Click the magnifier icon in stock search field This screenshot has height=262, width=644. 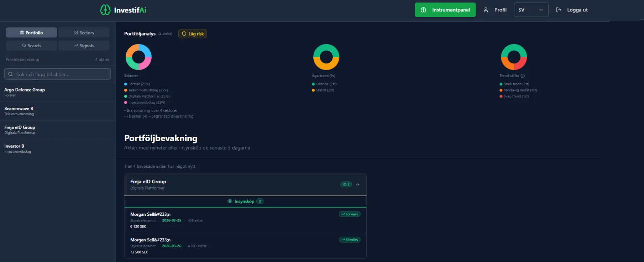[x=10, y=74]
